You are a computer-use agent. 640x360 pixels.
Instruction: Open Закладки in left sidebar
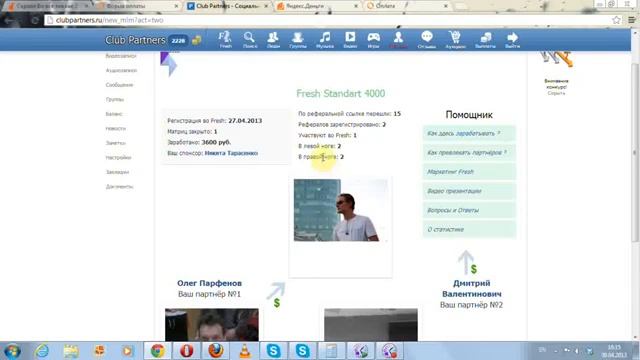117,172
